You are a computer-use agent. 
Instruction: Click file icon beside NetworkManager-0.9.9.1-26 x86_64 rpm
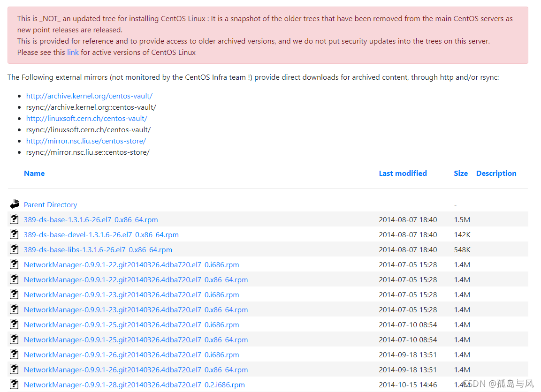click(14, 369)
